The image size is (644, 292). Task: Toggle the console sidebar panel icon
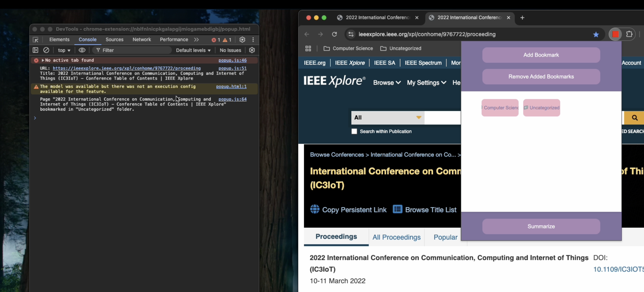[x=35, y=50]
